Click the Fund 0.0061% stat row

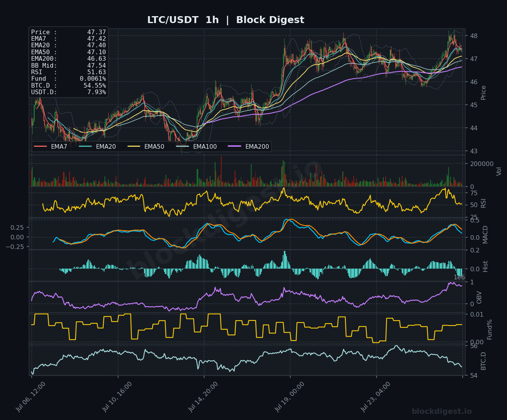pos(68,79)
